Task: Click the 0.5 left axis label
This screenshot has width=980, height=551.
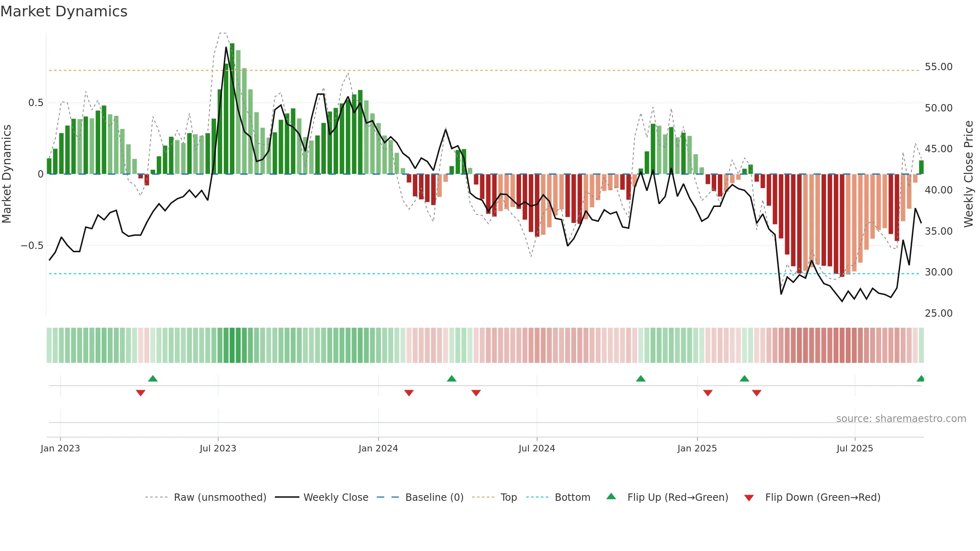Action: (36, 103)
